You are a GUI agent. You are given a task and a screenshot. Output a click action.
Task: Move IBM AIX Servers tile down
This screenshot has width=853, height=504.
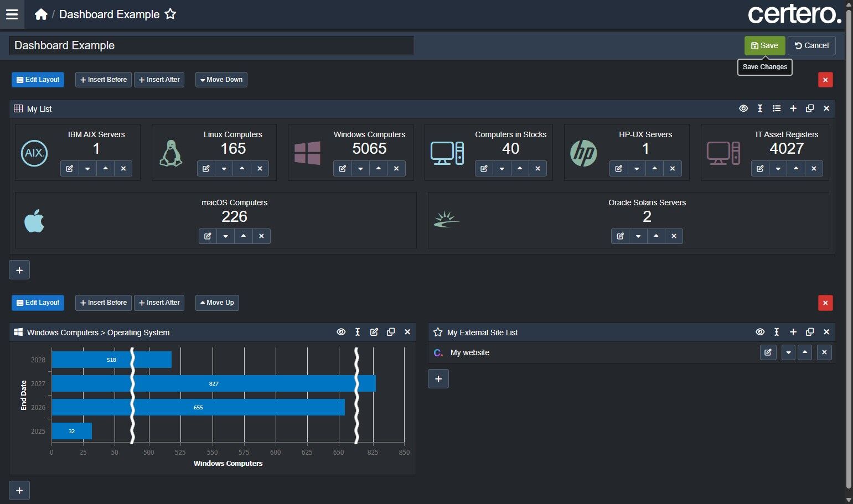(x=87, y=169)
